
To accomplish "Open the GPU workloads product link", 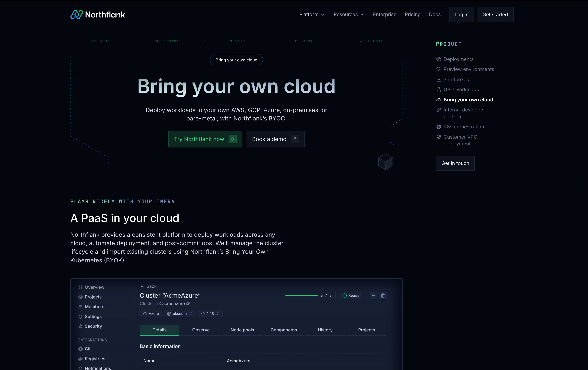I will click(x=461, y=90).
